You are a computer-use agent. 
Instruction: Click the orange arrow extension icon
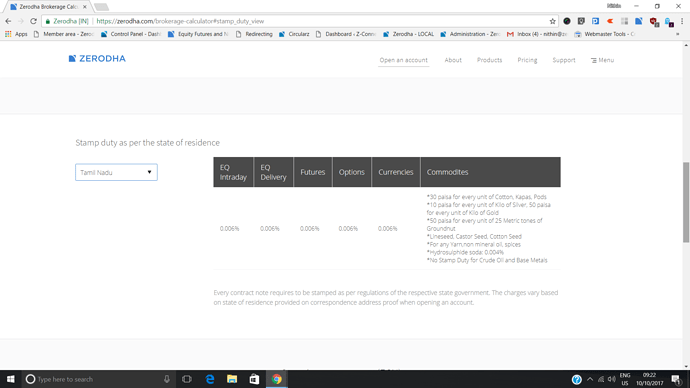tap(610, 21)
